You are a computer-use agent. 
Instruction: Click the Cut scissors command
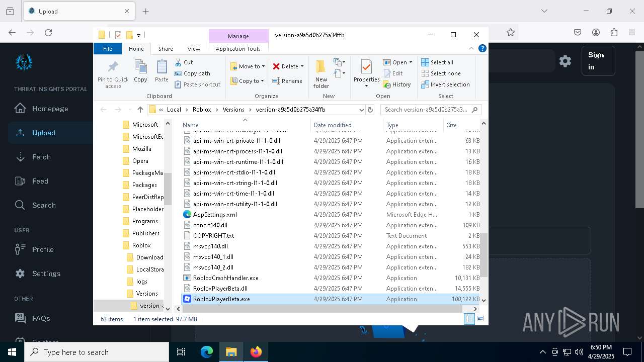click(x=184, y=62)
